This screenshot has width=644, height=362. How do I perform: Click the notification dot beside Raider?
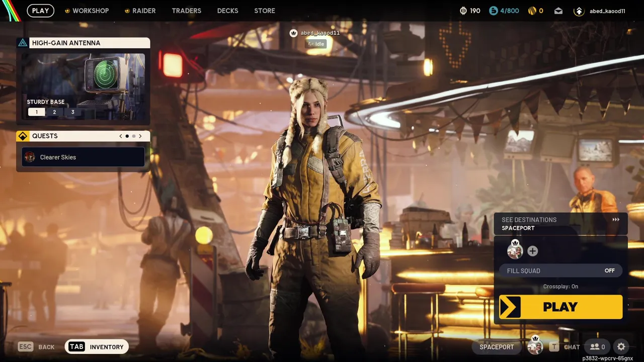point(127,11)
